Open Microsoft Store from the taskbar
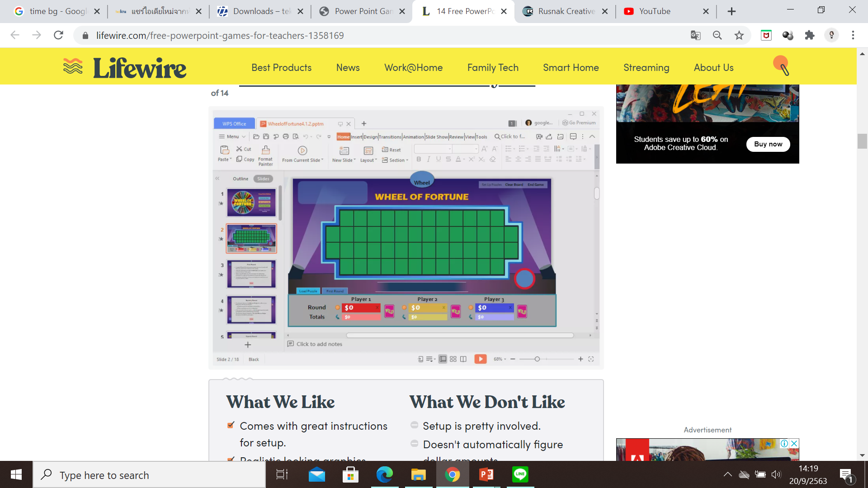Screen dimensions: 868x488 [x=350, y=474]
